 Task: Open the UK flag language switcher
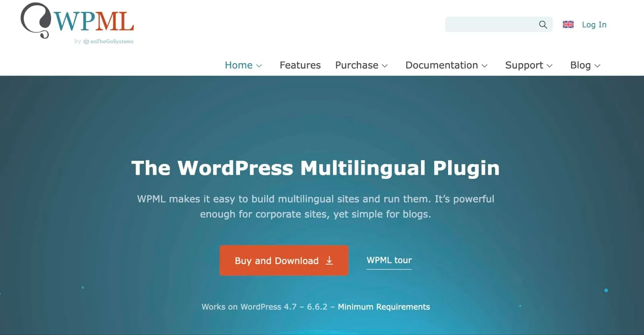tap(568, 25)
